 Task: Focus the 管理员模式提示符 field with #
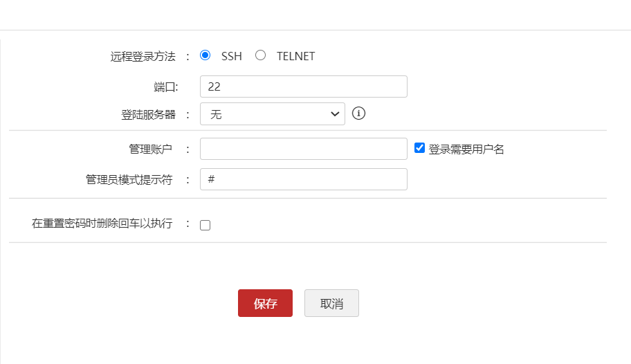(x=303, y=179)
